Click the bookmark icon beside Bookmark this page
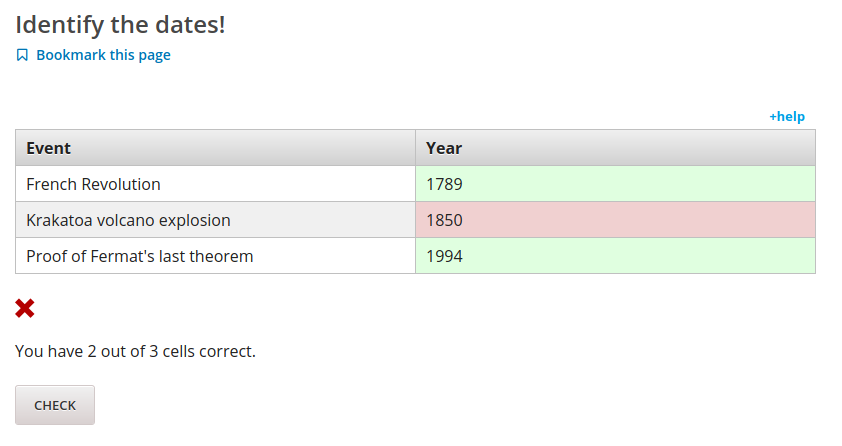This screenshot has width=842, height=446. coord(23,55)
